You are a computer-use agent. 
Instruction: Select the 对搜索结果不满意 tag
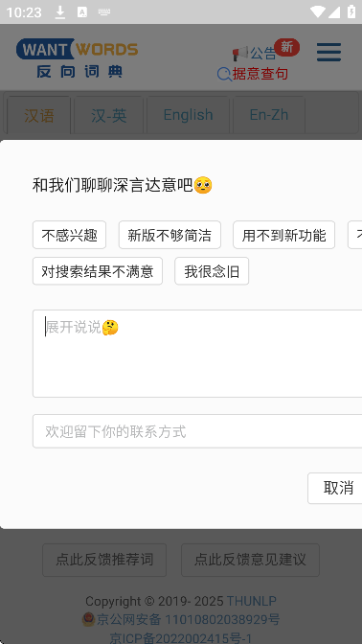tap(98, 271)
